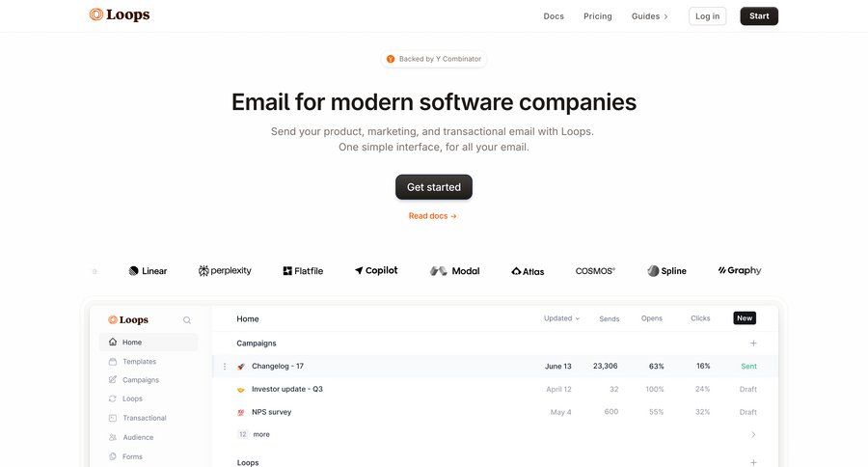Select Home in the app sidebar

(x=132, y=343)
